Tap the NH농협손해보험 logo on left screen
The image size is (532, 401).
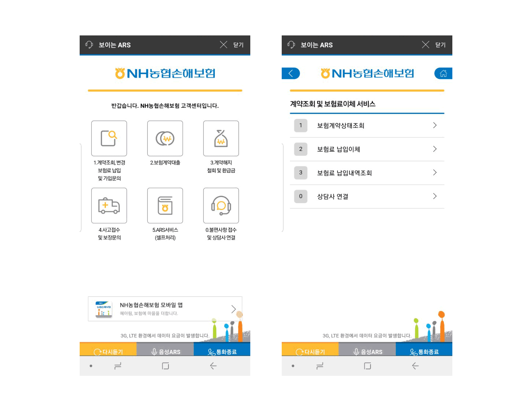[x=165, y=73]
